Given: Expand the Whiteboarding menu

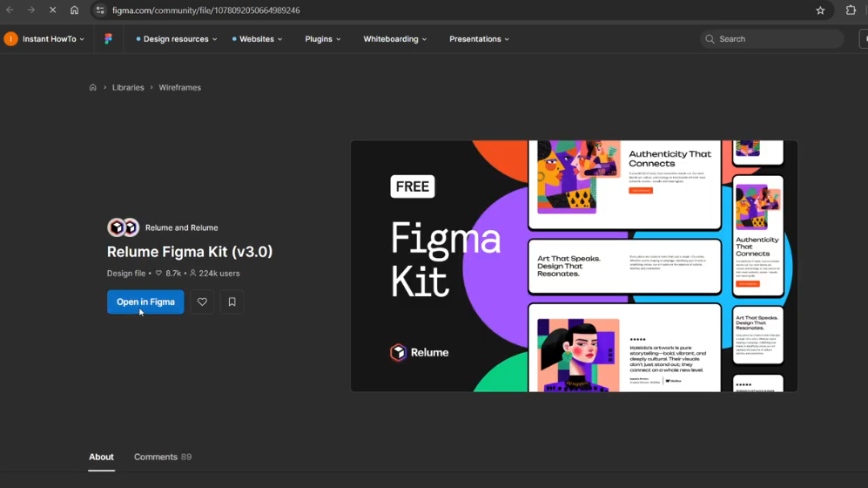Looking at the screenshot, I should pyautogui.click(x=394, y=38).
